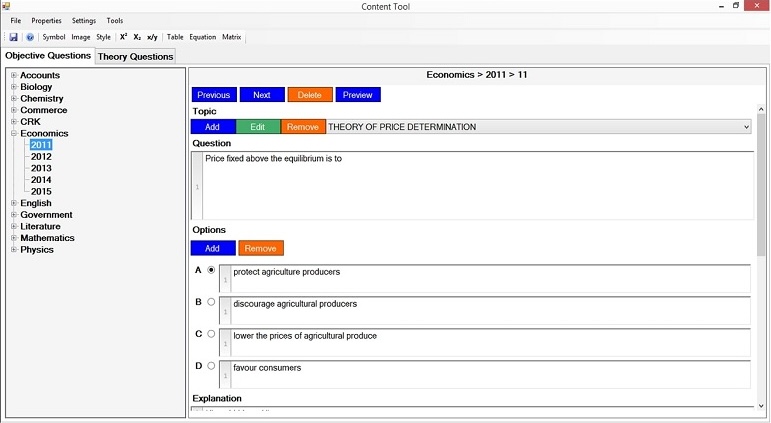The height and width of the screenshot is (423, 771).
Task: Click option C text about lowering prices
Action: point(305,336)
